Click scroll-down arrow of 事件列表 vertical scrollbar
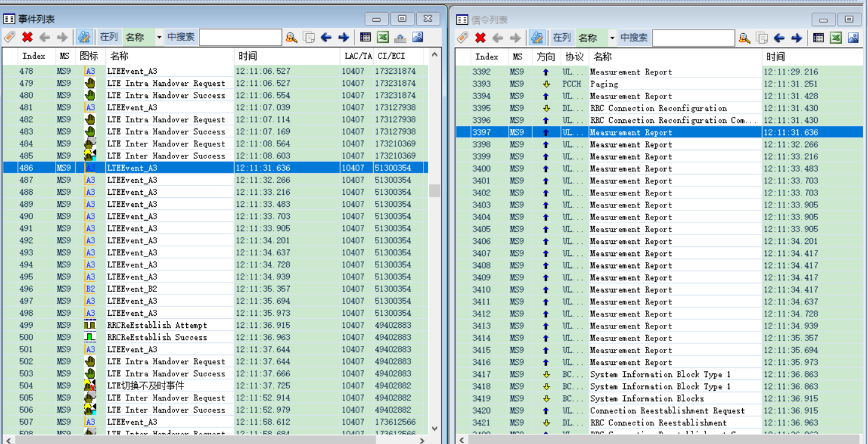 tap(434, 428)
